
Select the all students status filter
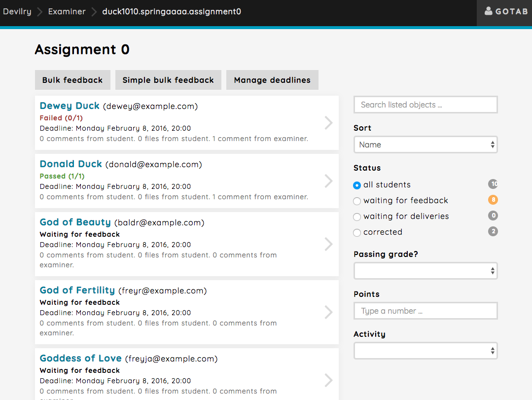(x=356, y=185)
